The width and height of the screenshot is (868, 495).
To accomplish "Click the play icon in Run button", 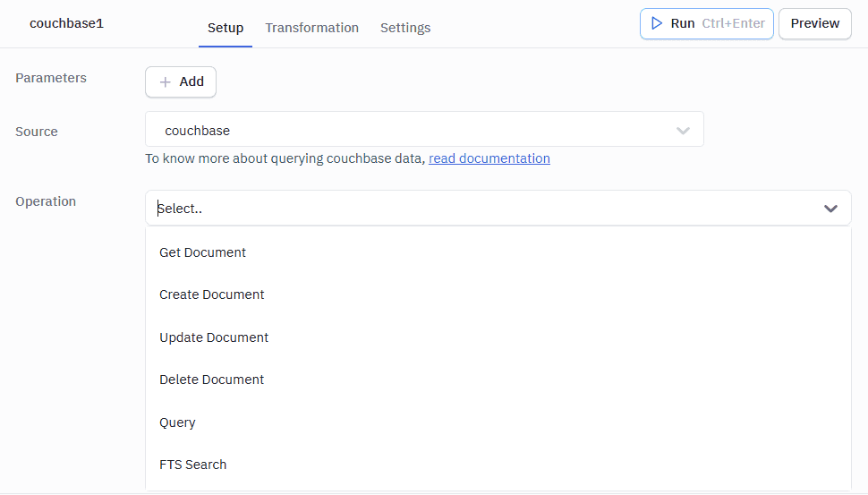I will point(657,23).
